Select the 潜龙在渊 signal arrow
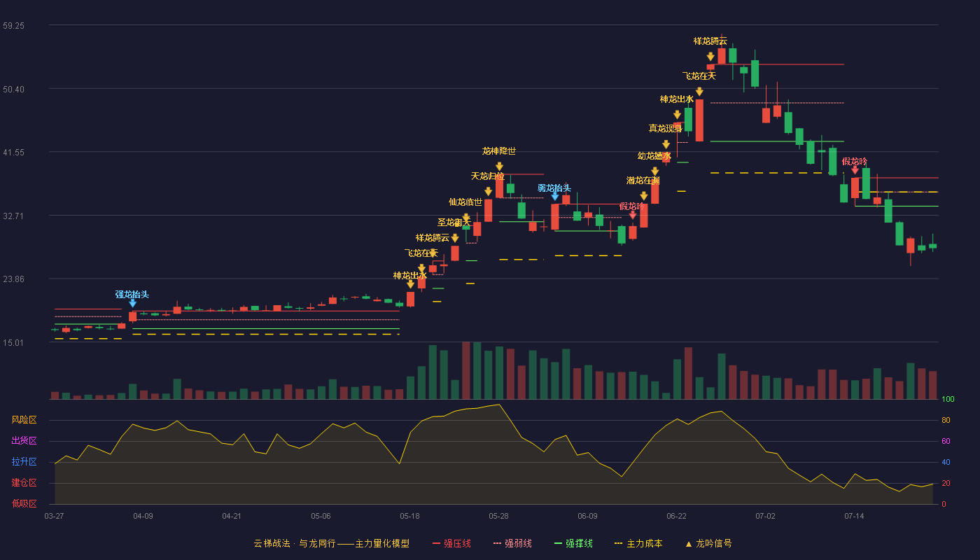This screenshot has height=560, width=980. 643,196
